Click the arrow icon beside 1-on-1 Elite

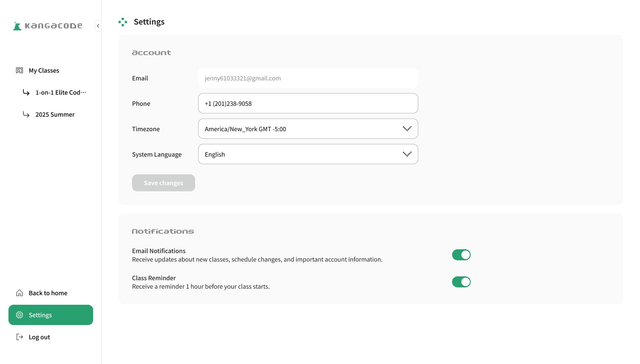click(x=26, y=92)
